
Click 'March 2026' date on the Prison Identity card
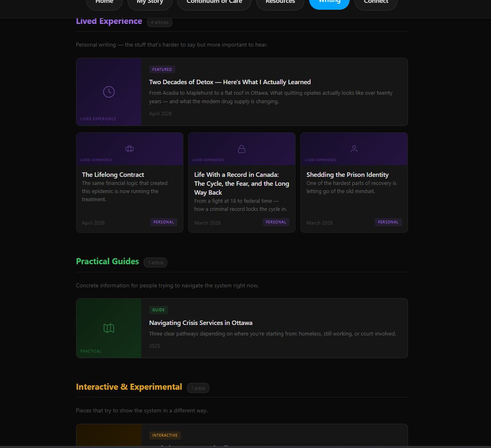pyautogui.click(x=320, y=223)
